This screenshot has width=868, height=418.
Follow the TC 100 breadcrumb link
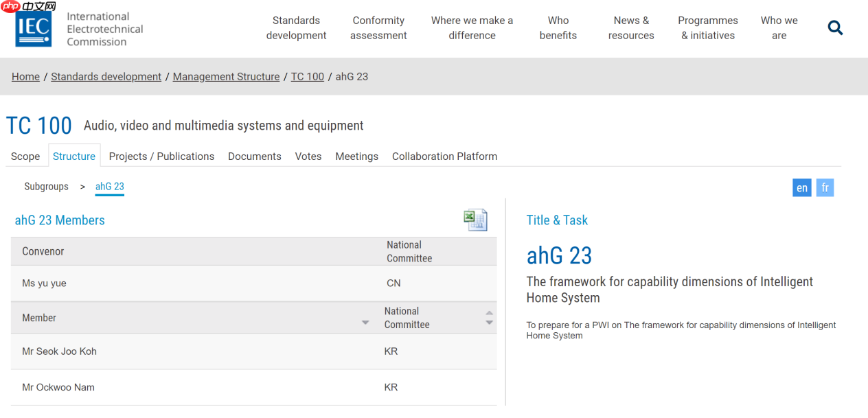(307, 77)
